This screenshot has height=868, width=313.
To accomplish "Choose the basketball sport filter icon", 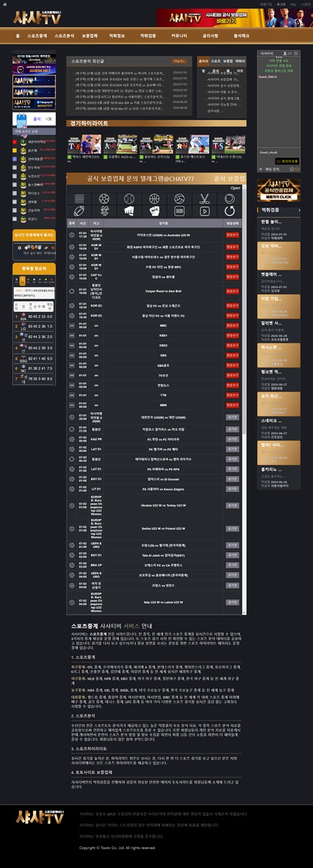I will click(x=154, y=198).
